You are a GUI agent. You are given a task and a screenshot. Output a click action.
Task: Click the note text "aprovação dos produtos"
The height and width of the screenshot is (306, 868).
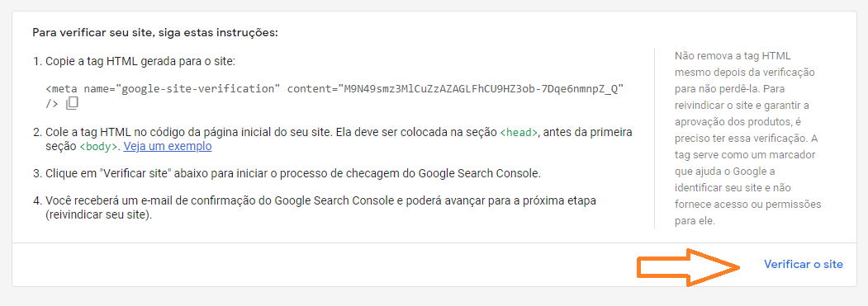click(727, 122)
